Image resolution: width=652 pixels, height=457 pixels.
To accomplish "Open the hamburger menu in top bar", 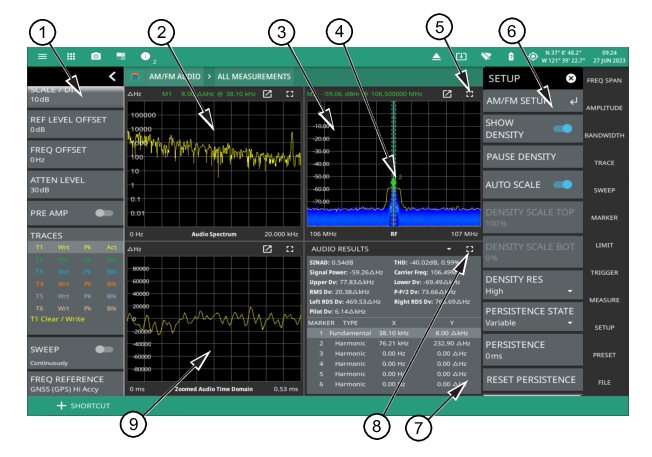I will pyautogui.click(x=43, y=57).
